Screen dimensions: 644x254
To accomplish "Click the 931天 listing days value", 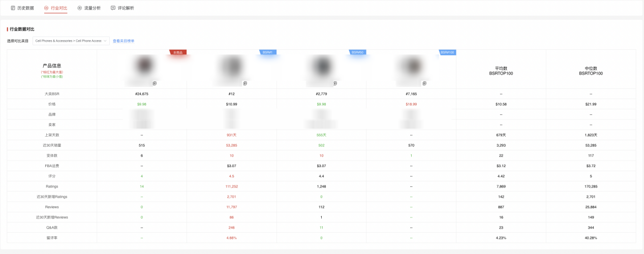I will click(x=232, y=135).
